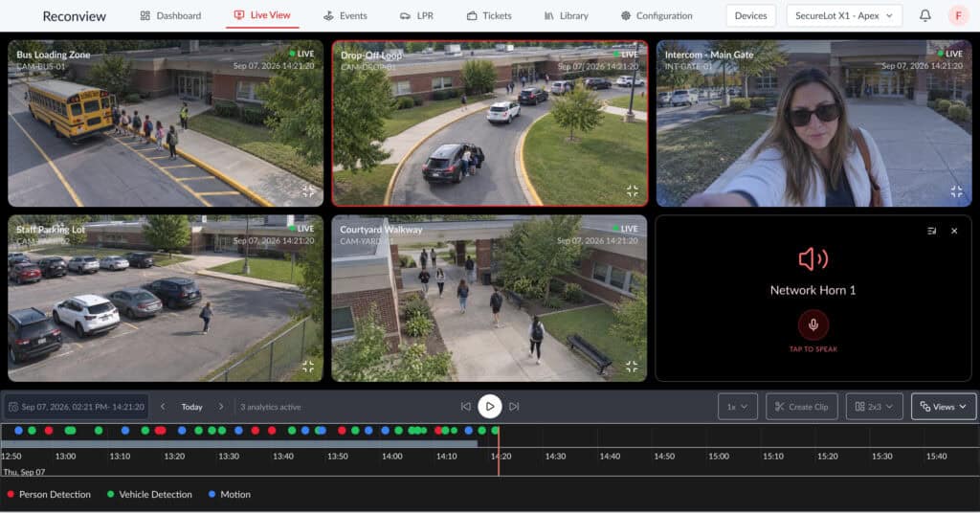Go to the next day arrow
The image size is (980, 513).
coord(221,406)
